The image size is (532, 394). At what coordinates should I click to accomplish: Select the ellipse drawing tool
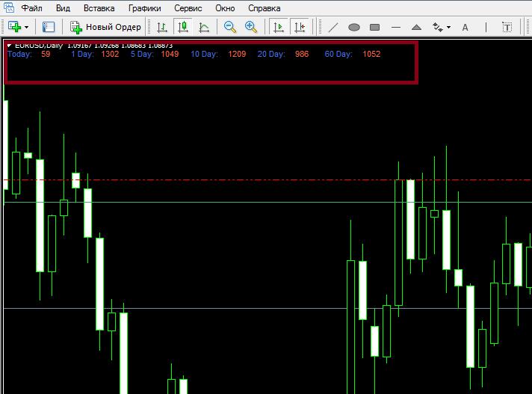point(354,27)
